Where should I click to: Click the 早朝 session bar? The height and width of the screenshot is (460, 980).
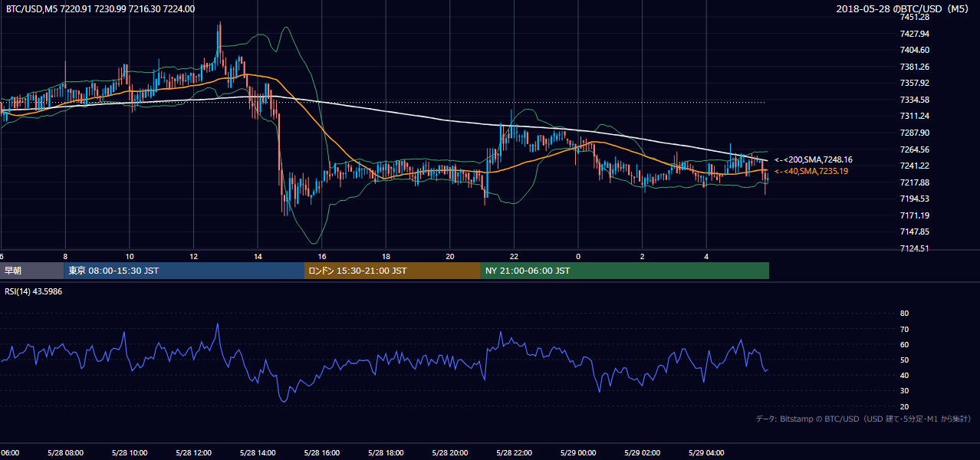tap(31, 271)
